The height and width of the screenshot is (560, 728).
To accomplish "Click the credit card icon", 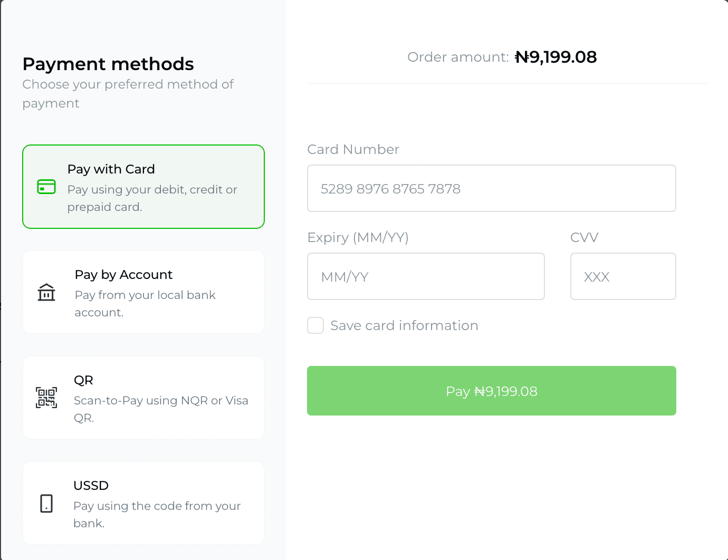I will coord(46,187).
